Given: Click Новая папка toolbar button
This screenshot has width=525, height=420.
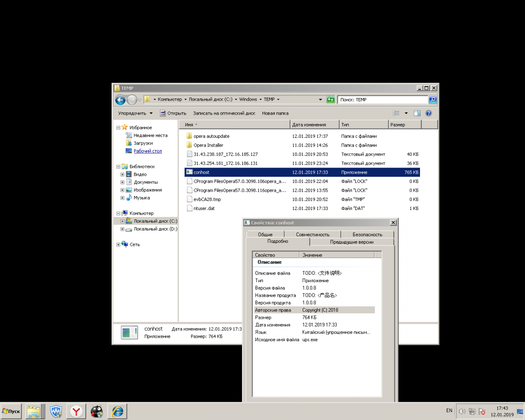Looking at the screenshot, I should (x=275, y=113).
